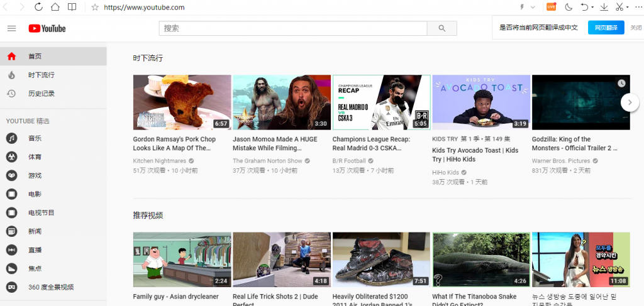
Task: Click the undo restore-tab arrow icon
Action: [585, 7]
